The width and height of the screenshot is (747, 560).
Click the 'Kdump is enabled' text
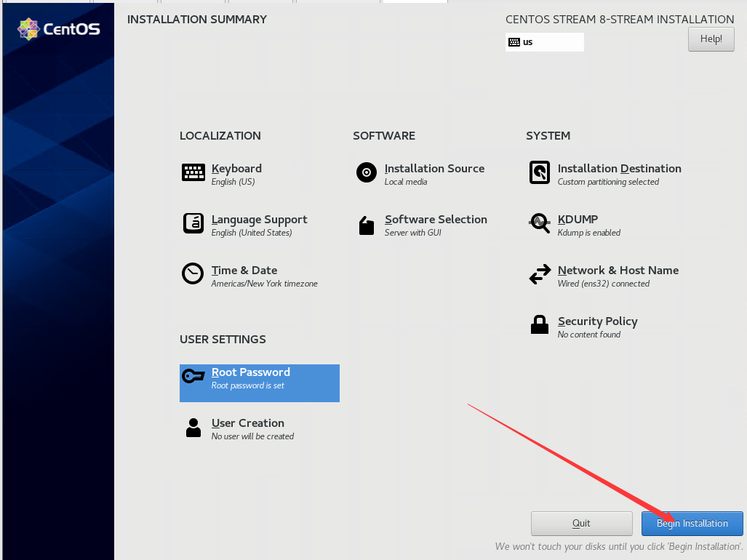pos(589,233)
